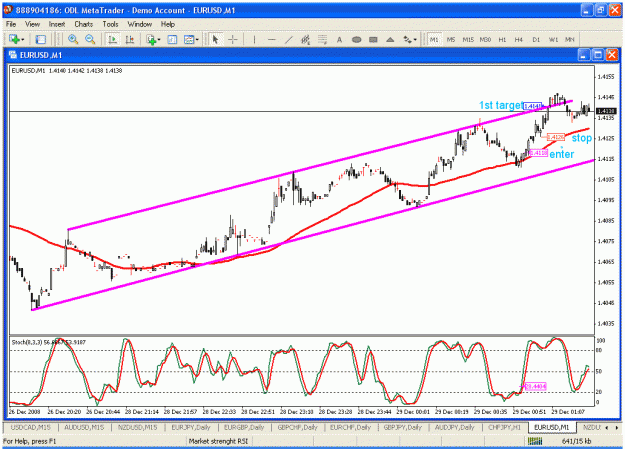625x449 pixels.
Task: Expand the Indicators dropdown arrow
Action: (159, 40)
